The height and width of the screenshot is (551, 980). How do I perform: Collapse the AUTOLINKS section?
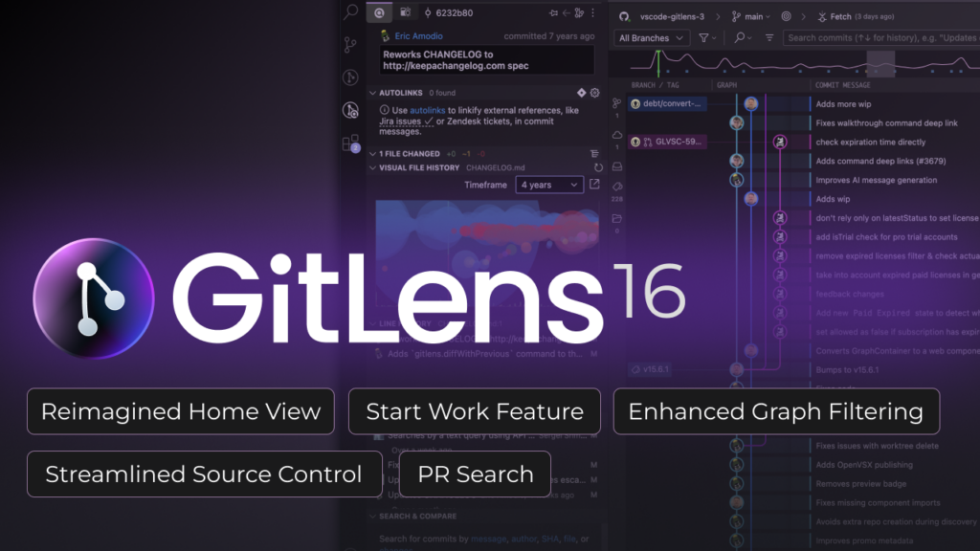click(x=372, y=92)
